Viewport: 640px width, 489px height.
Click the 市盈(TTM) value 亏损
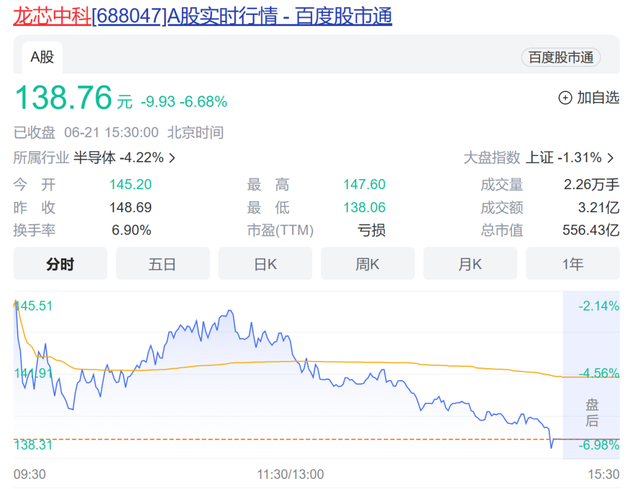[x=371, y=230]
